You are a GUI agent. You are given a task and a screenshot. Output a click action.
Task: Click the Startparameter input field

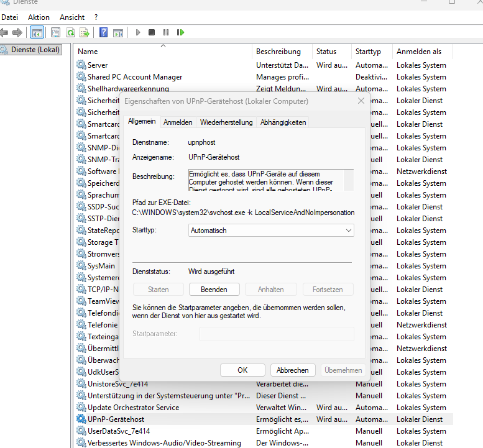point(277,334)
